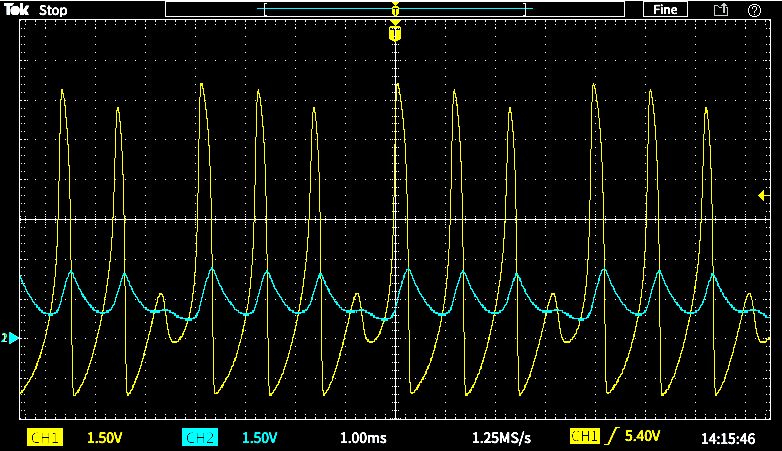Viewport: 782px width, 451px height.
Task: Click the waveform record overview bar
Action: click(x=330, y=9)
